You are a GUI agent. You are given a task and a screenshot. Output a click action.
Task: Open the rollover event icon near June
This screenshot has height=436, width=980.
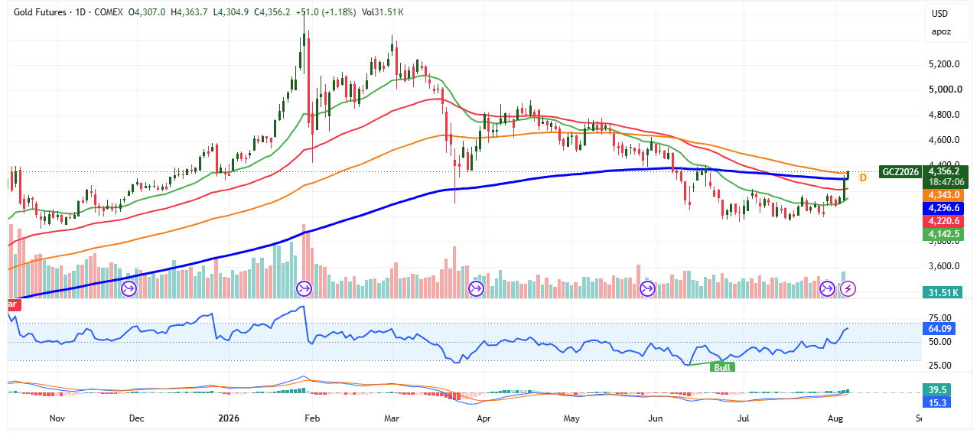tap(648, 288)
